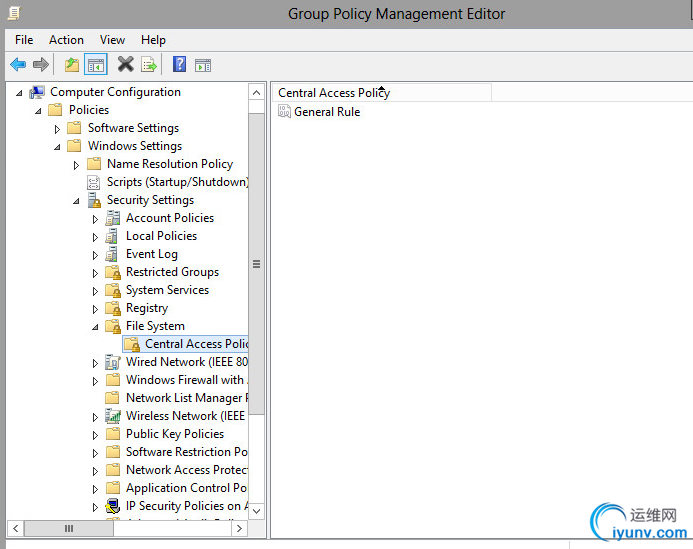The width and height of the screenshot is (693, 549).
Task: Expand the Application Control Policies arrow
Action: 95,489
